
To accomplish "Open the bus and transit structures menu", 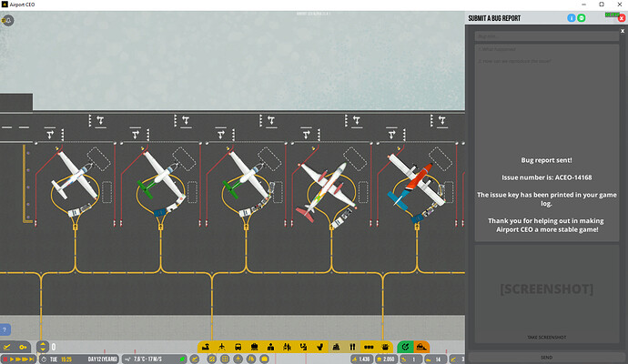I will pyautogui.click(x=238, y=347).
